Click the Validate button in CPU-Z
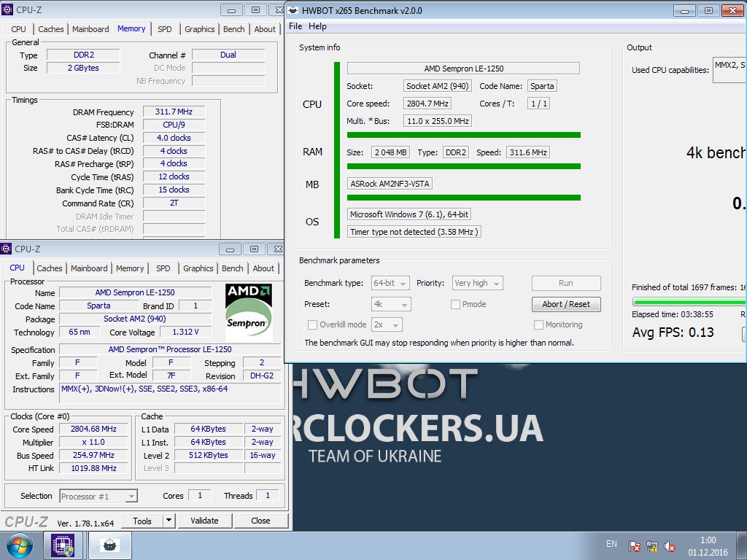Image resolution: width=747 pixels, height=560 pixels. coord(204,521)
